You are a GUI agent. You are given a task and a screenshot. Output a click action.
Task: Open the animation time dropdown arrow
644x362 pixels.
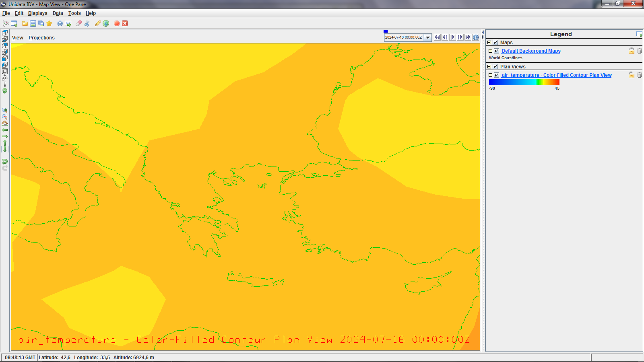428,37
